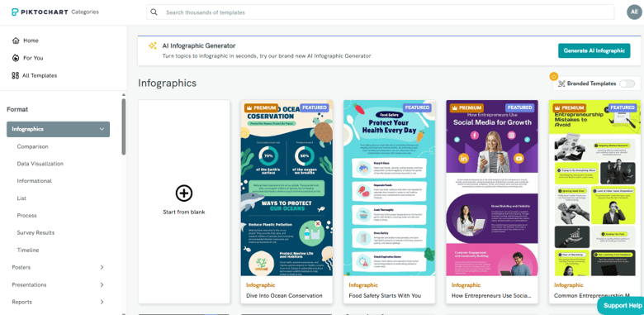This screenshot has height=315, width=644.
Task: Click the template search field
Action: tap(381, 12)
